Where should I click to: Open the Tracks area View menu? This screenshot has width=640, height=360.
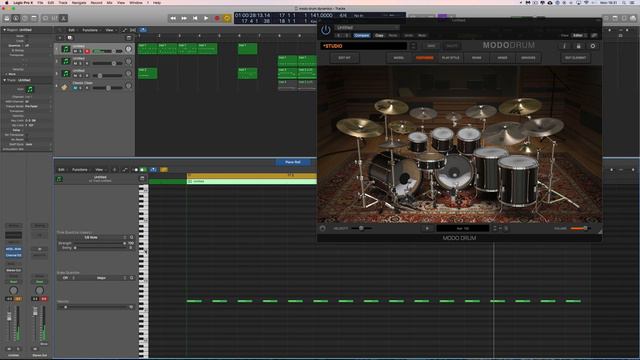coord(110,30)
